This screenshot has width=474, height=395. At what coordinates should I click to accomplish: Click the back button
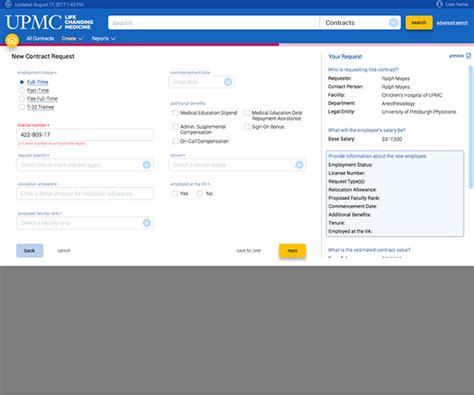(x=30, y=251)
